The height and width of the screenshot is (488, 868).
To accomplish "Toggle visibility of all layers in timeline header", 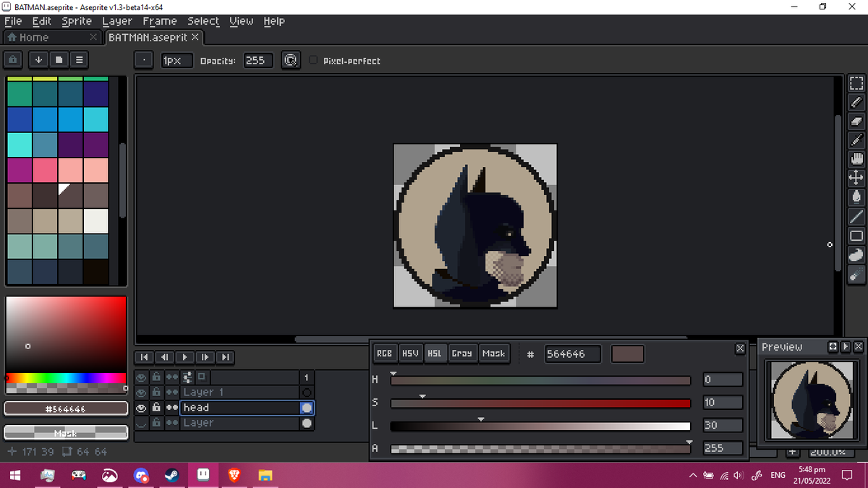I will click(x=141, y=377).
